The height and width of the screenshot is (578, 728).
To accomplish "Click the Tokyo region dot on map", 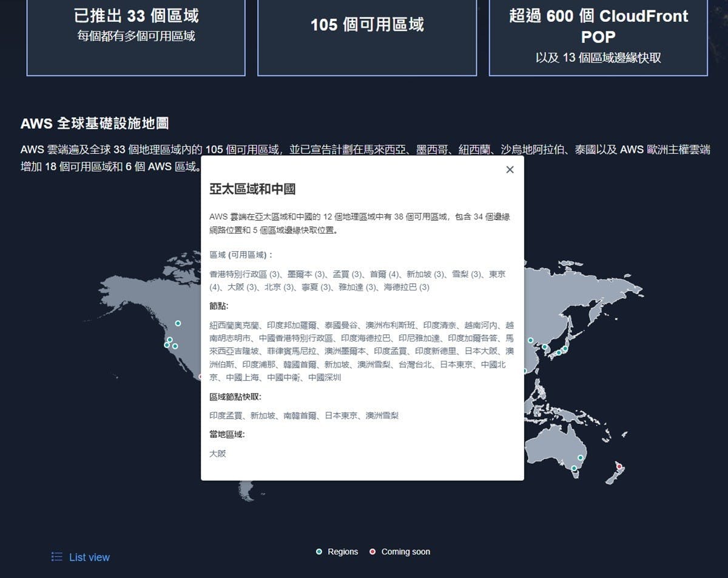I will pyautogui.click(x=565, y=349).
